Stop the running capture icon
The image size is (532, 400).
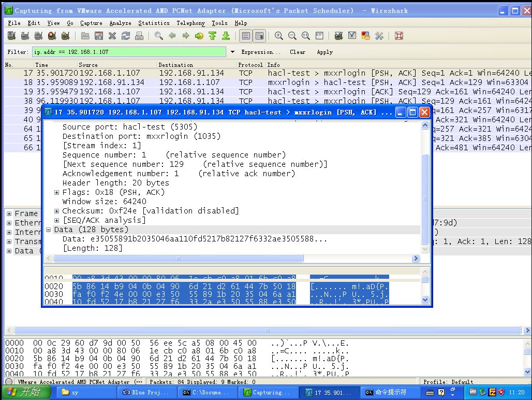[52, 36]
